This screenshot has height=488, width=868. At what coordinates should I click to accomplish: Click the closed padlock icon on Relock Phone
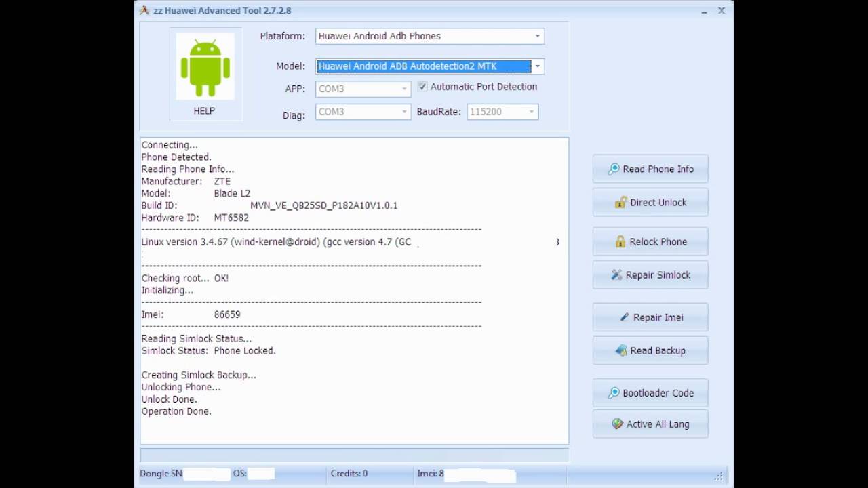pyautogui.click(x=620, y=241)
